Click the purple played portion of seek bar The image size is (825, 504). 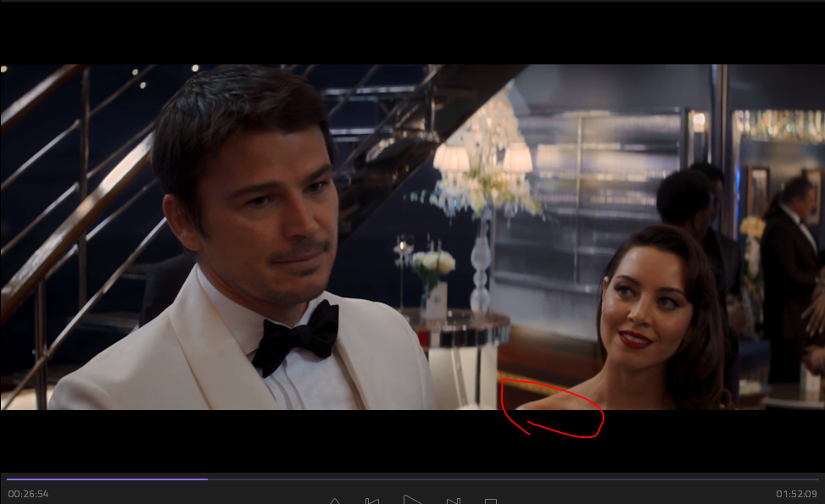pos(106,479)
